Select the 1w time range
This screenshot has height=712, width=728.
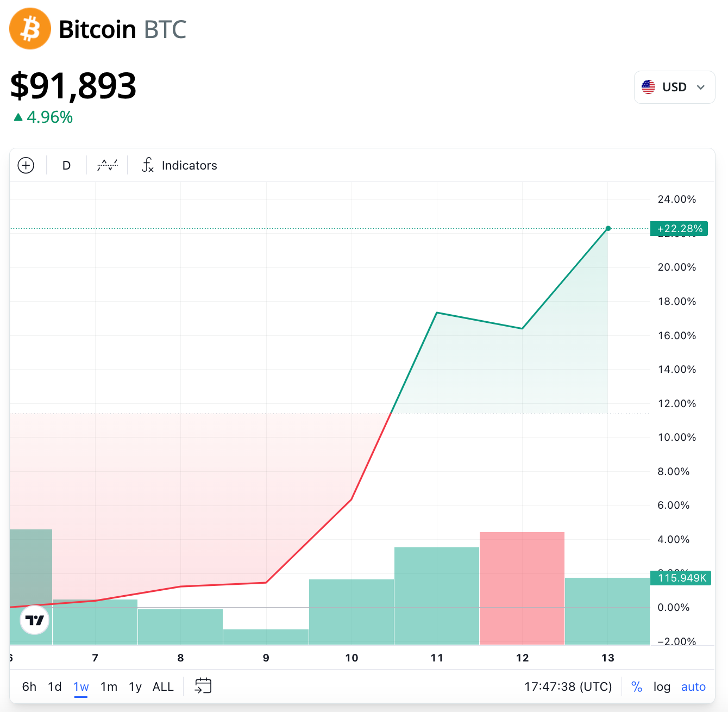[81, 686]
